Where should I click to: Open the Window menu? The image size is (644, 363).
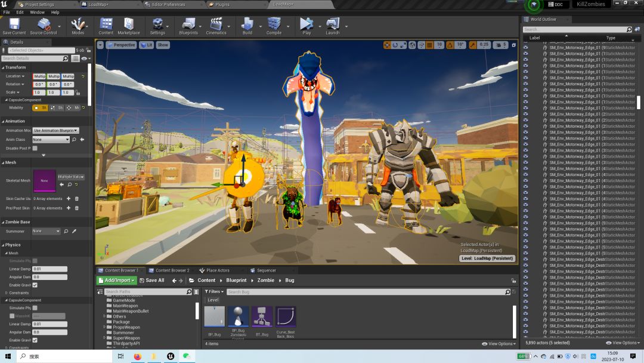click(x=37, y=12)
